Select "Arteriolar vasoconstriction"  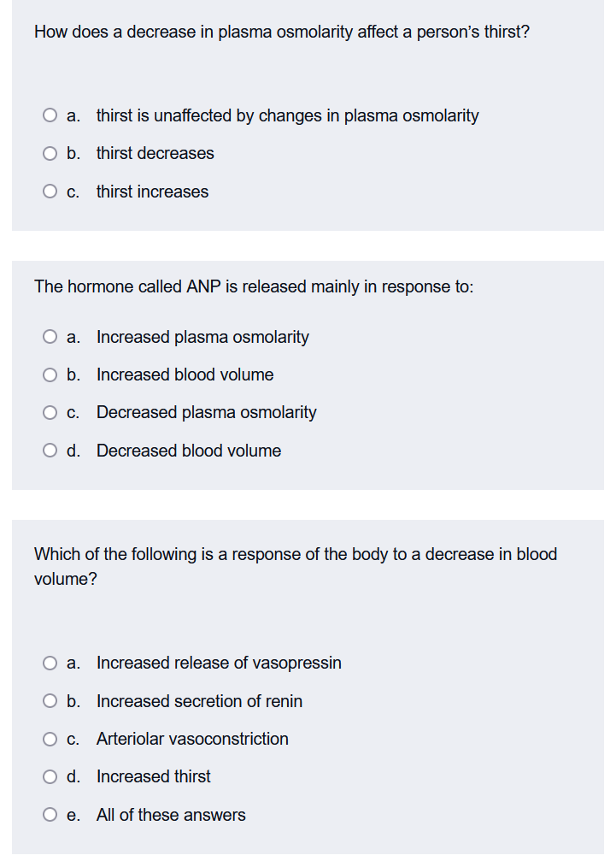coord(50,738)
